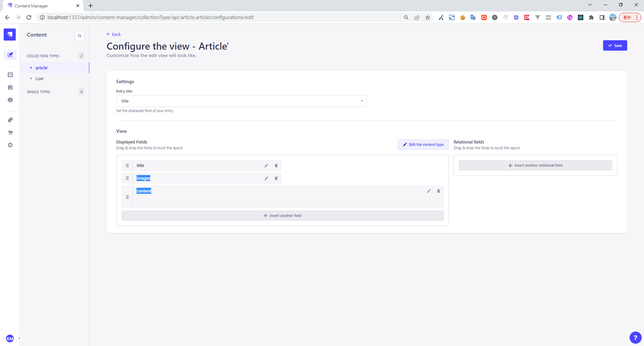644x346 pixels.
Task: Click the content field trash icon
Action: click(x=438, y=191)
